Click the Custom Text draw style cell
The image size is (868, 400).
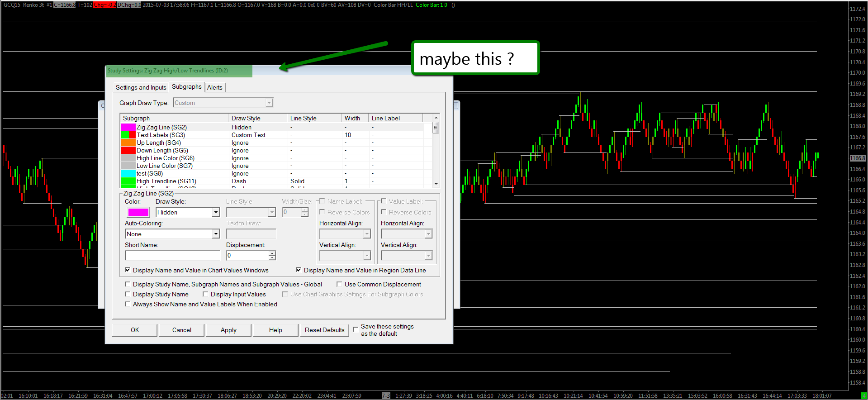click(x=248, y=135)
